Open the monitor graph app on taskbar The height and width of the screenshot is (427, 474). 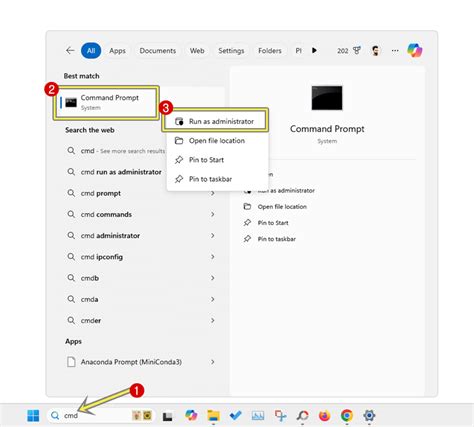[x=258, y=415]
